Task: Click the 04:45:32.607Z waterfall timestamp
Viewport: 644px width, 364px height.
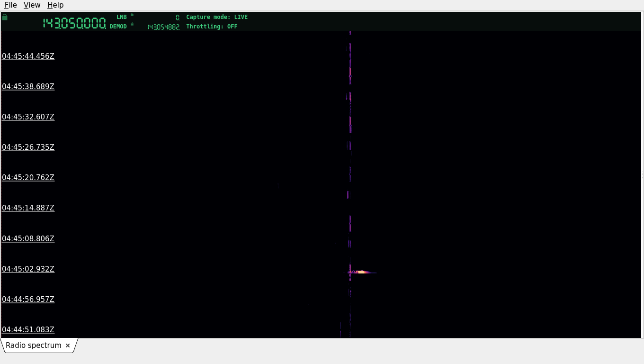Action: [28, 117]
